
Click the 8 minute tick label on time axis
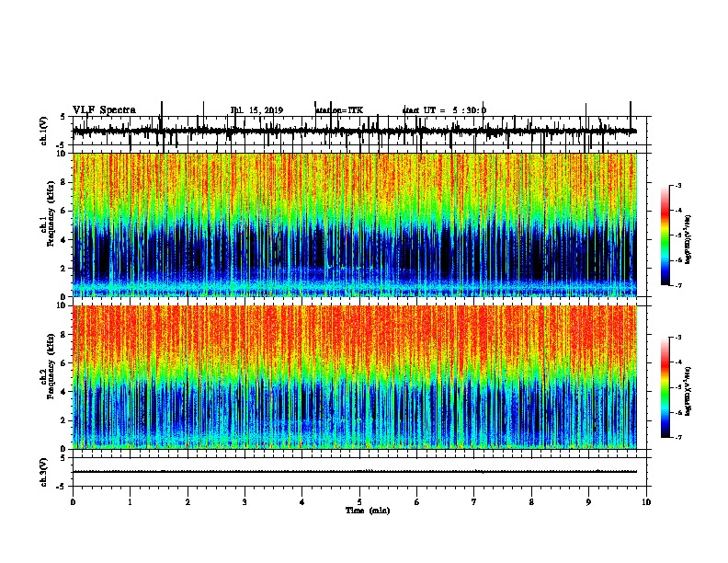[x=531, y=502]
